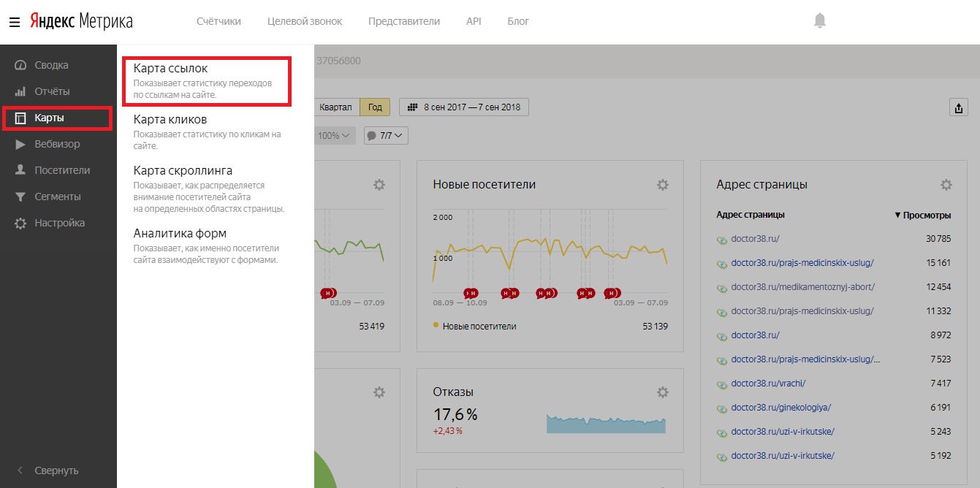Open Вебвизор in the sidebar
This screenshot has width=980, height=488.
[57, 144]
